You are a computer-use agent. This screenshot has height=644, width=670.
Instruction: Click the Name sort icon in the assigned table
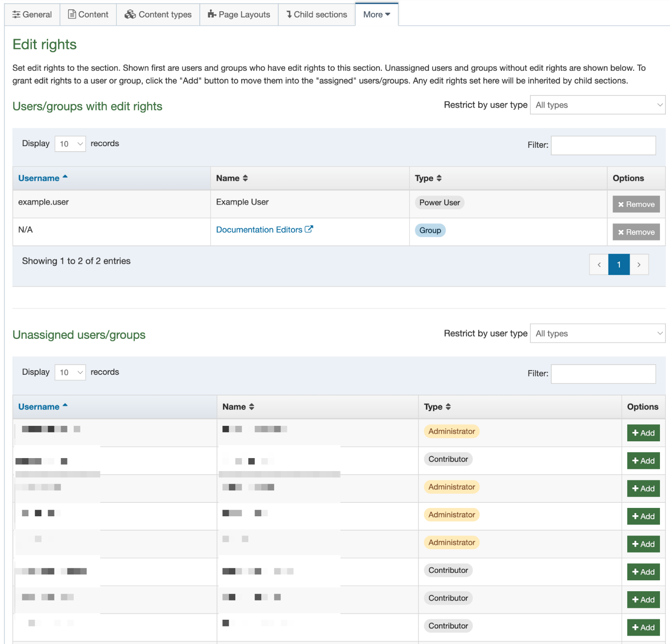[245, 178]
